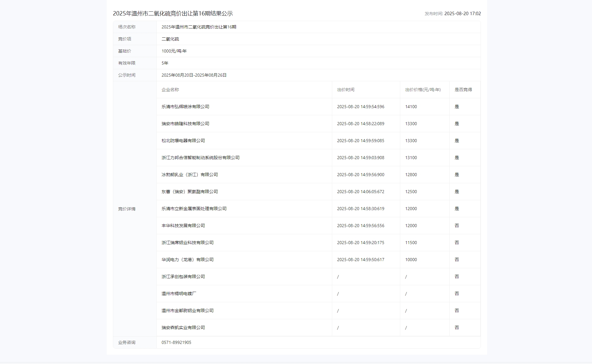Viewport: 592px width, 364px height.
Task: Click bid price 13300 for 瑞安市皓隆科技
Action: (x=411, y=124)
